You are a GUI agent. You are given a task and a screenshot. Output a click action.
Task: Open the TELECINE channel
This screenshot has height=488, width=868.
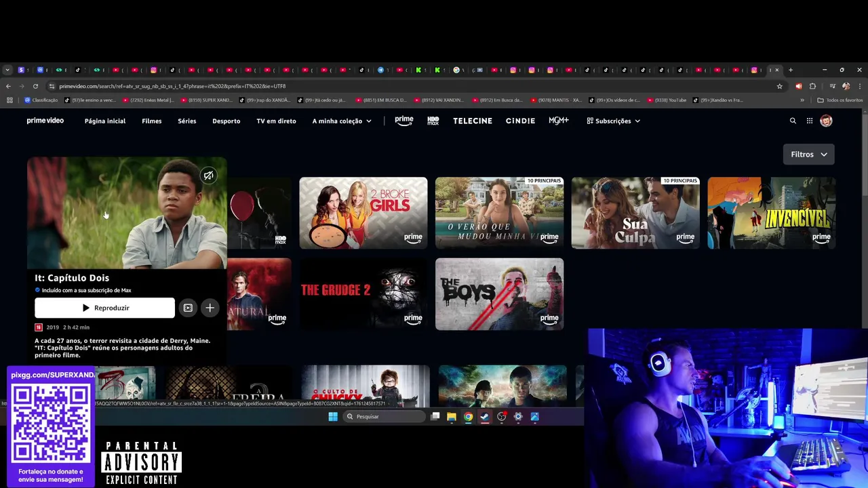click(473, 121)
